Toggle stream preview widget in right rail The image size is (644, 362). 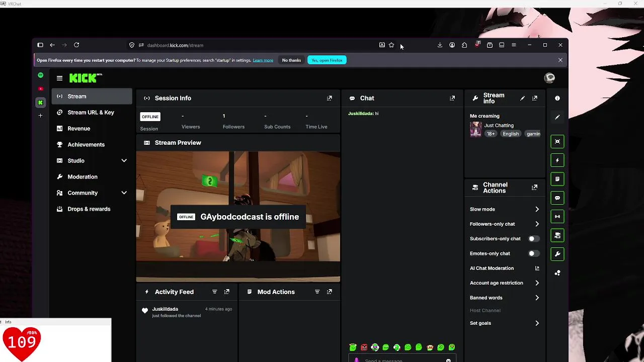pyautogui.click(x=557, y=141)
